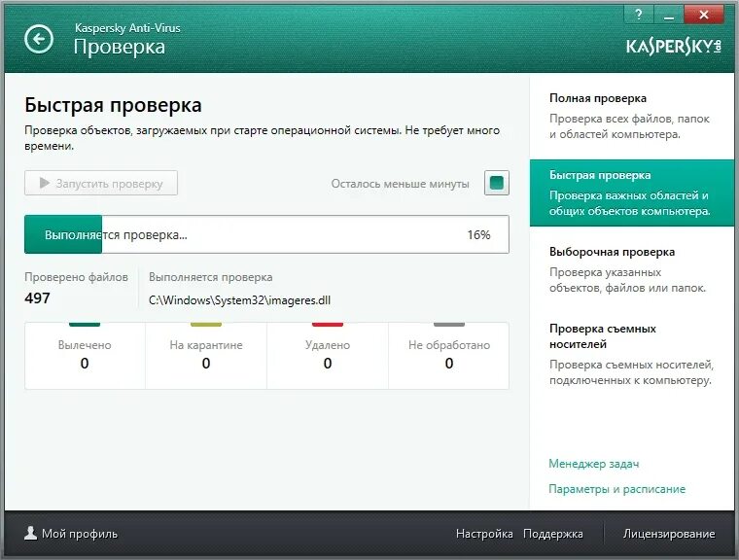The width and height of the screenshot is (739, 560).
Task: Open Лицензирование in the bottom bar
Action: [669, 534]
